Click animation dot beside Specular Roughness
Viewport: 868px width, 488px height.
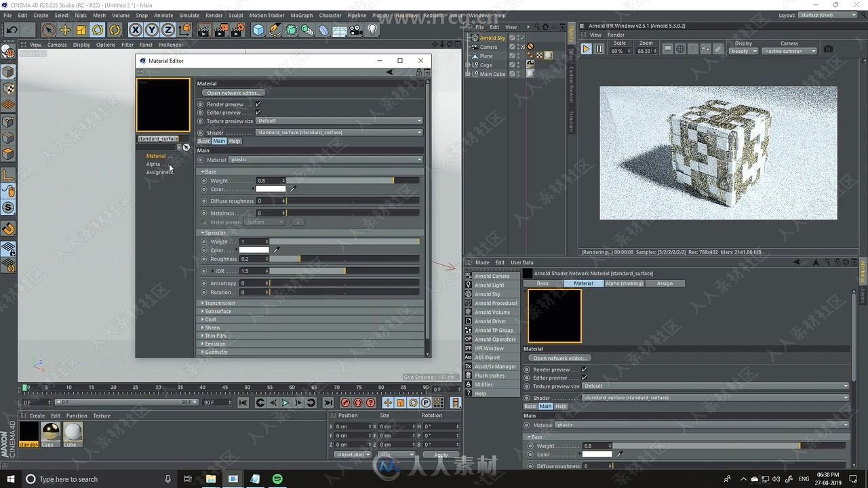(x=204, y=259)
